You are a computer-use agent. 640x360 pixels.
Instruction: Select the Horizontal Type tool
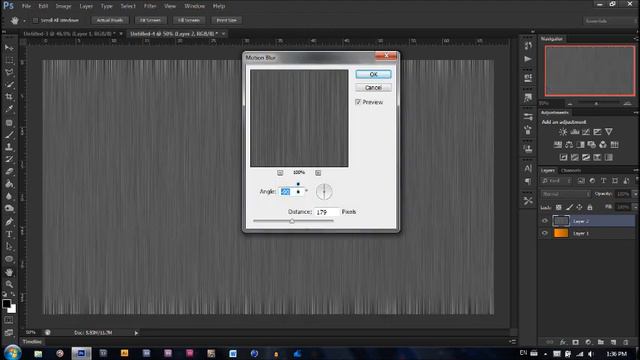point(9,234)
